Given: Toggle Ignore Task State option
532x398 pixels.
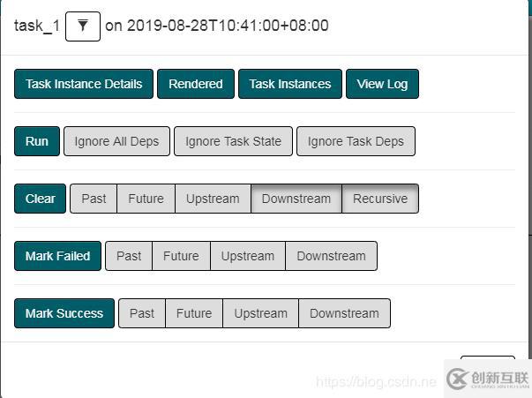Looking at the screenshot, I should (233, 141).
